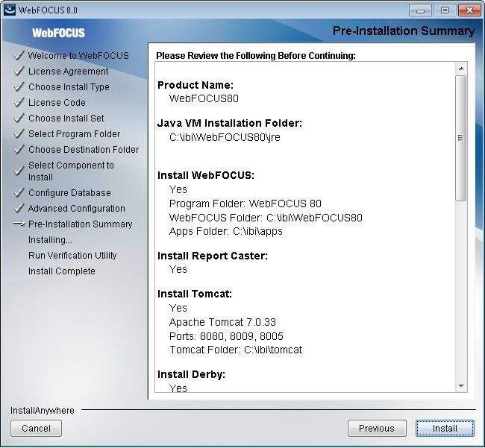The height and width of the screenshot is (448, 485).
Task: Click arrow icon beside Pre-Installation Summary step
Action: coord(19,224)
